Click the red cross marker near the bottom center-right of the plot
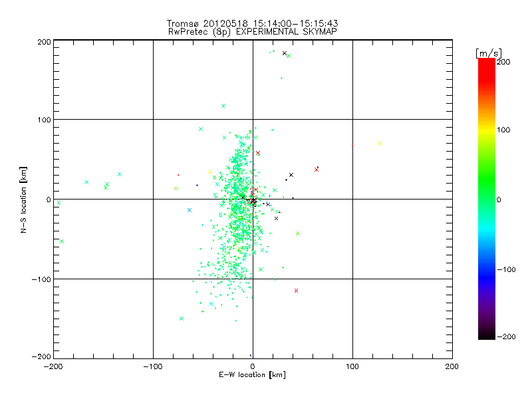 [x=296, y=291]
